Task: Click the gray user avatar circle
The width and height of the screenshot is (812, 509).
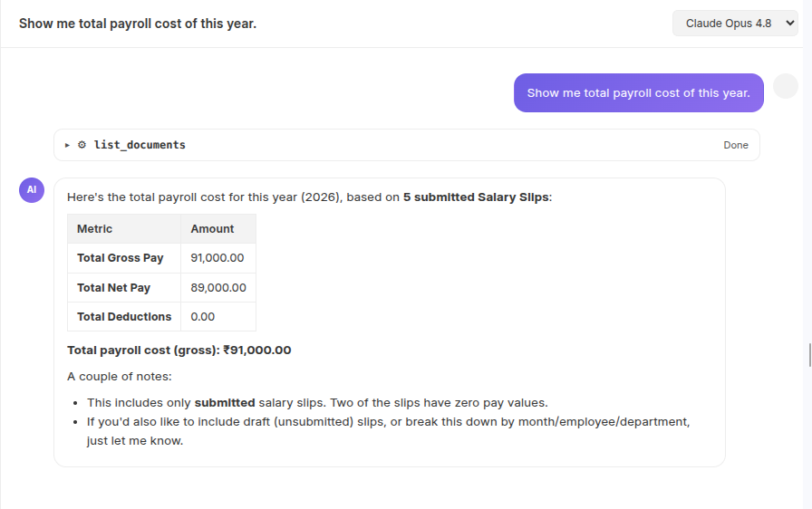Action: 786,86
